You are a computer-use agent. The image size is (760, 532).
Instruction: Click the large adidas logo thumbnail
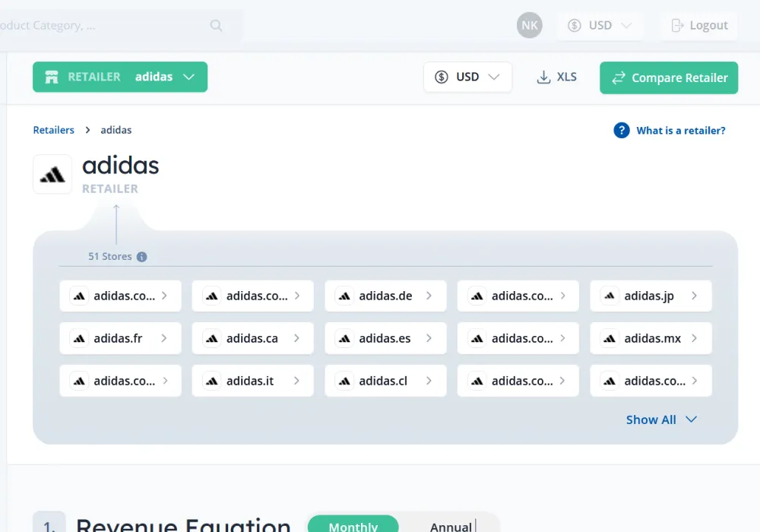pos(52,175)
